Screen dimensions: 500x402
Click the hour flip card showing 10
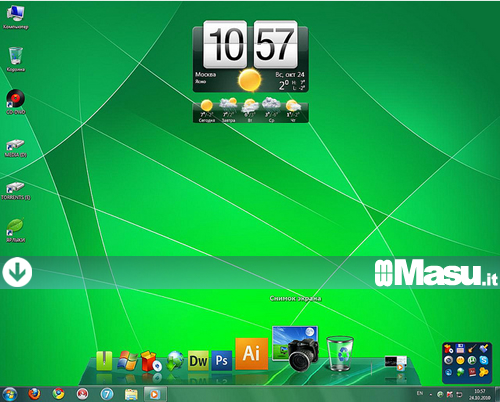225,44
